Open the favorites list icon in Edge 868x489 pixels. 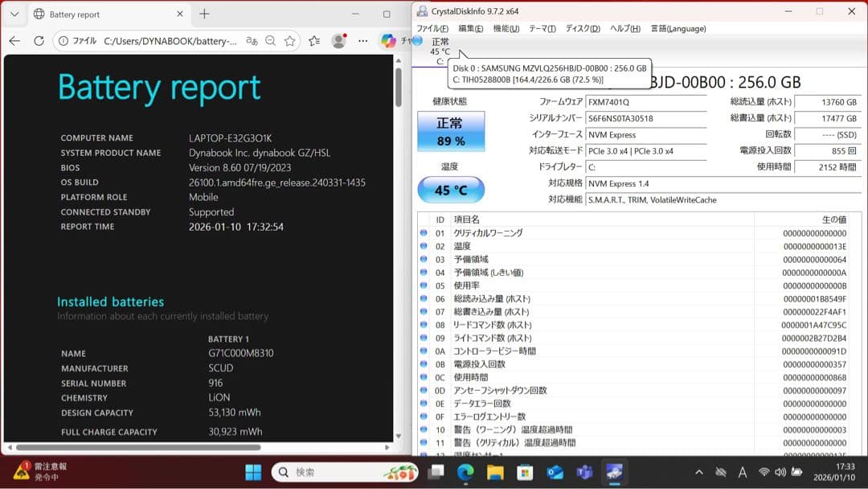pos(313,41)
